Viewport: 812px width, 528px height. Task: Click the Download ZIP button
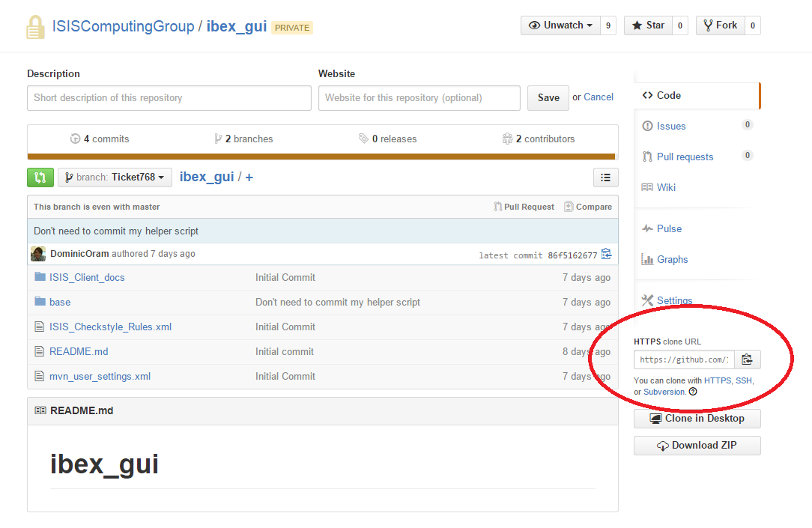click(x=697, y=446)
